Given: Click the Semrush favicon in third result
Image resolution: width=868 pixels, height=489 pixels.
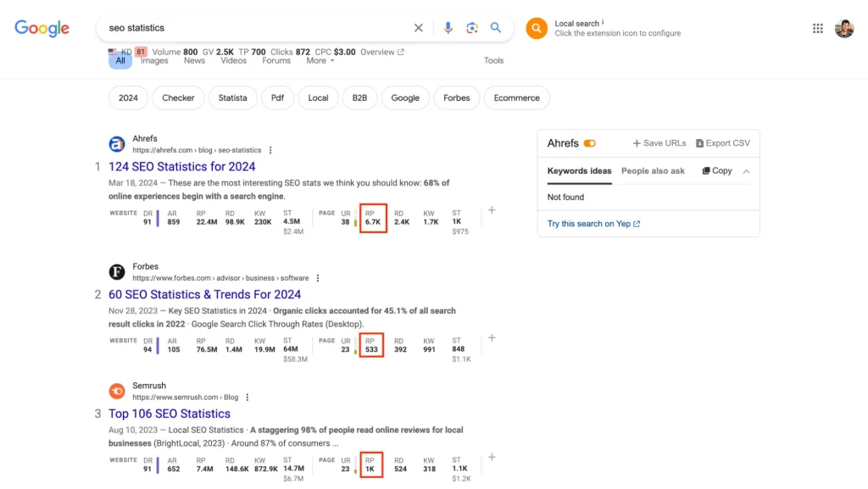Looking at the screenshot, I should pyautogui.click(x=117, y=391).
